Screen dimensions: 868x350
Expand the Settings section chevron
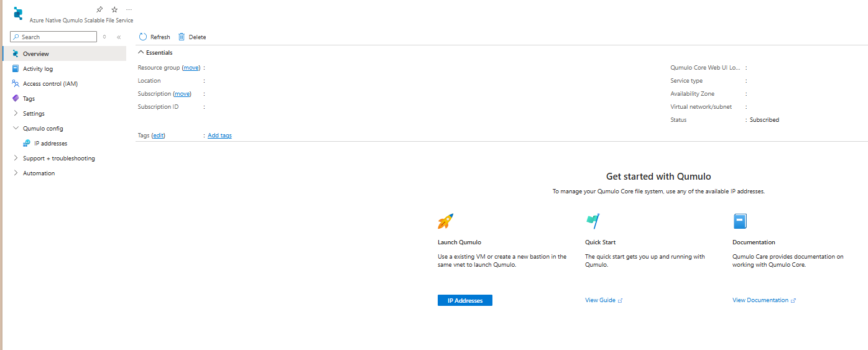[x=16, y=113]
